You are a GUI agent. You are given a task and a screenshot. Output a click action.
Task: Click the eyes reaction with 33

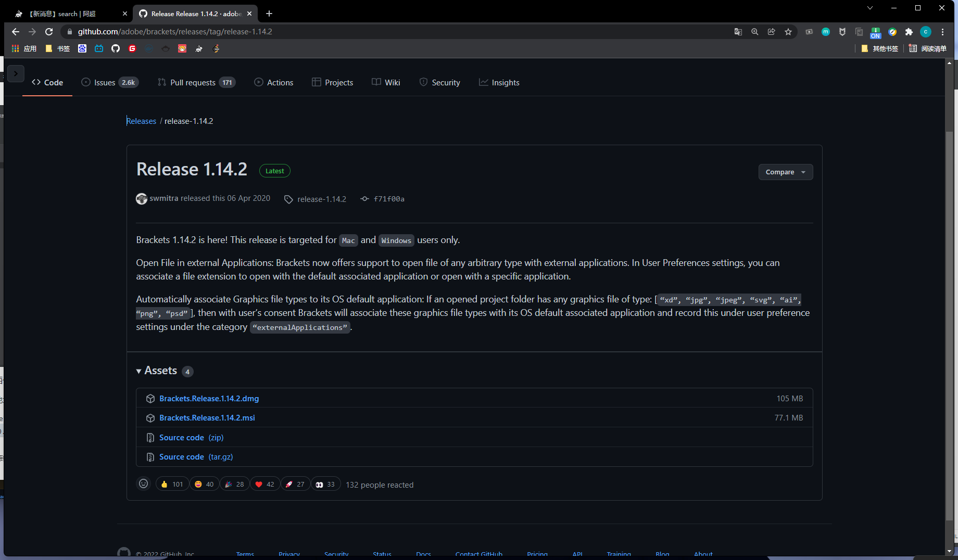[x=325, y=484]
